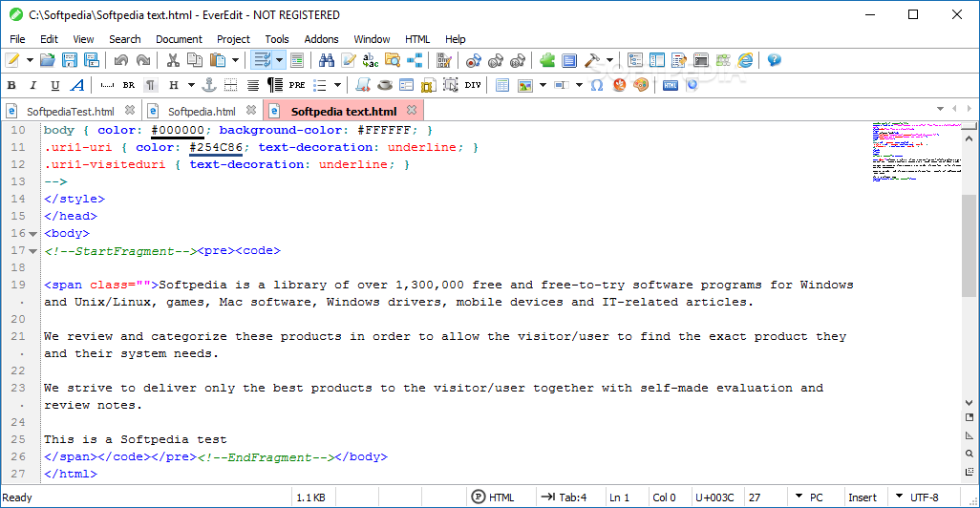980x508 pixels.
Task: Close the SoftpediaTest.html tab
Action: 129,110
